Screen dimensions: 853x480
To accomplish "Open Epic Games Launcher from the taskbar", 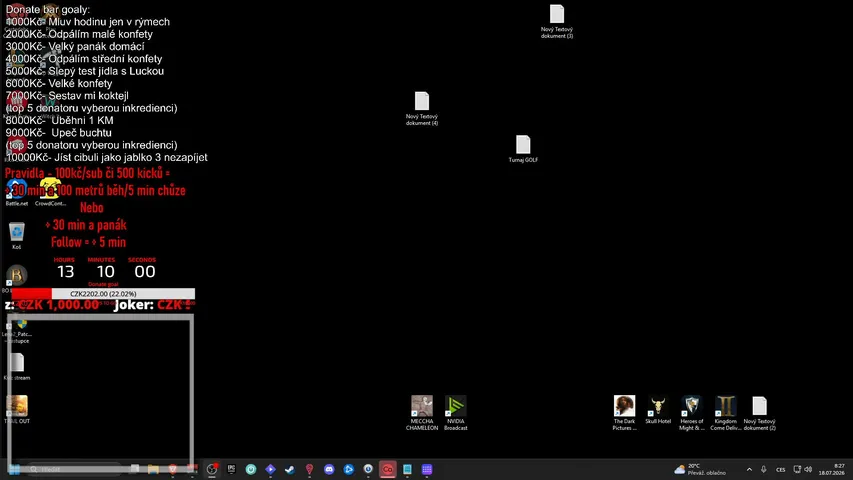I will (x=231, y=469).
